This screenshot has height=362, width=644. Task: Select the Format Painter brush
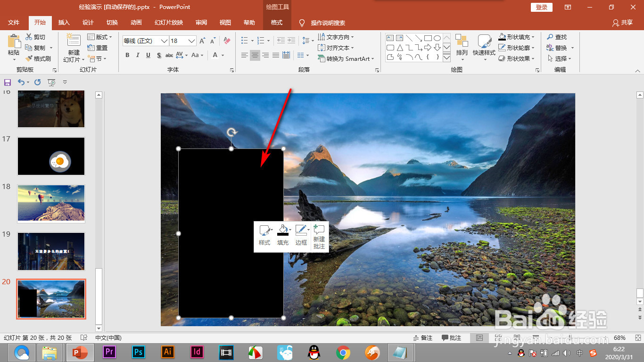29,58
